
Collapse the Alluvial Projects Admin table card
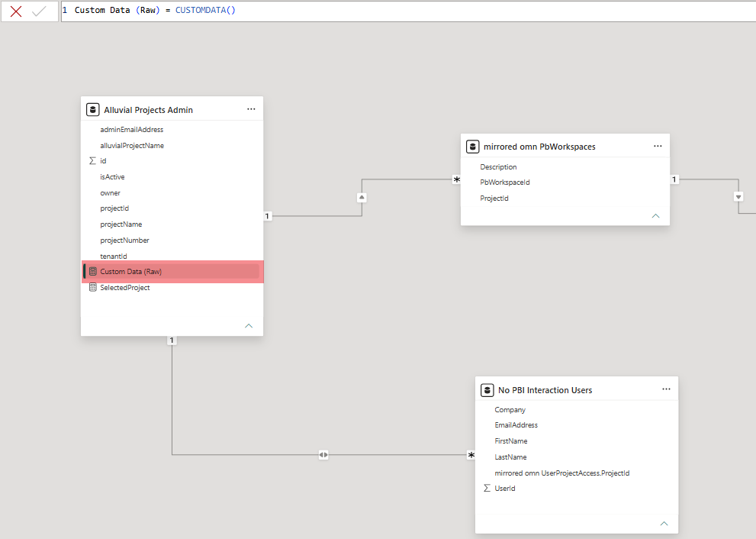click(x=249, y=326)
